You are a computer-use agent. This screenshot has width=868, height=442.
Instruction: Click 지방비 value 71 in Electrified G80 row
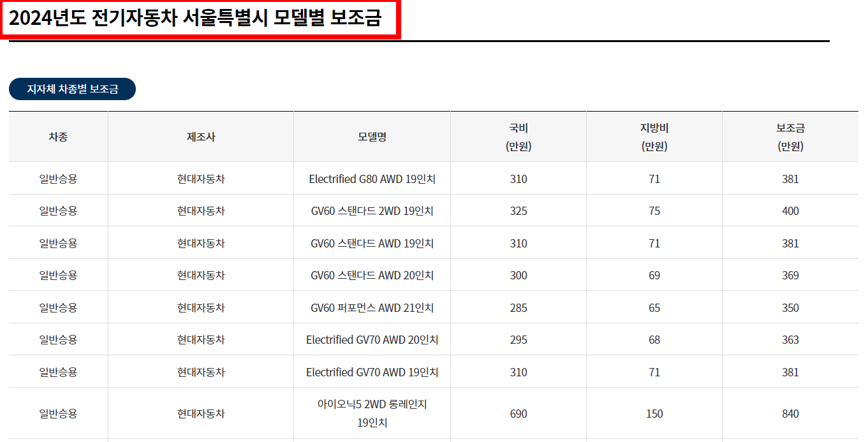coord(654,179)
